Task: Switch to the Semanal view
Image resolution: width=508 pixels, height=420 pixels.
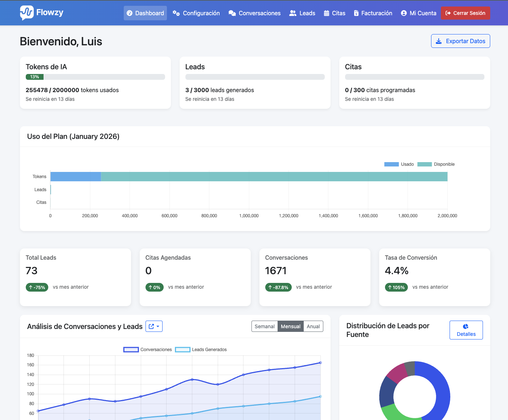Action: [265, 326]
